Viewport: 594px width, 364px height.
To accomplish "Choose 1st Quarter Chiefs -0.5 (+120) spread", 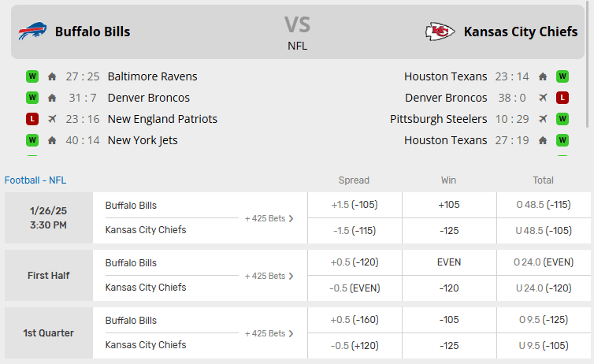I will pyautogui.click(x=355, y=345).
